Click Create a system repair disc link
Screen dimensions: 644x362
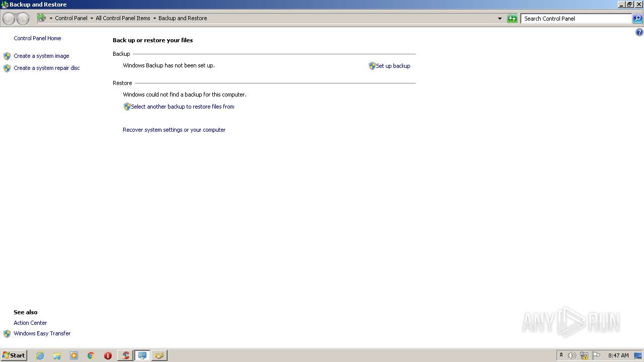(47, 68)
